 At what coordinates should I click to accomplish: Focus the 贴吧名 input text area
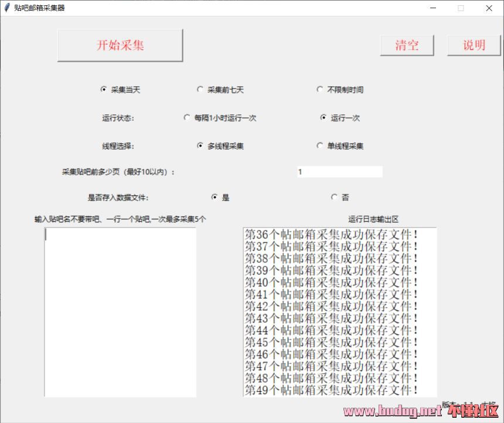click(x=120, y=312)
